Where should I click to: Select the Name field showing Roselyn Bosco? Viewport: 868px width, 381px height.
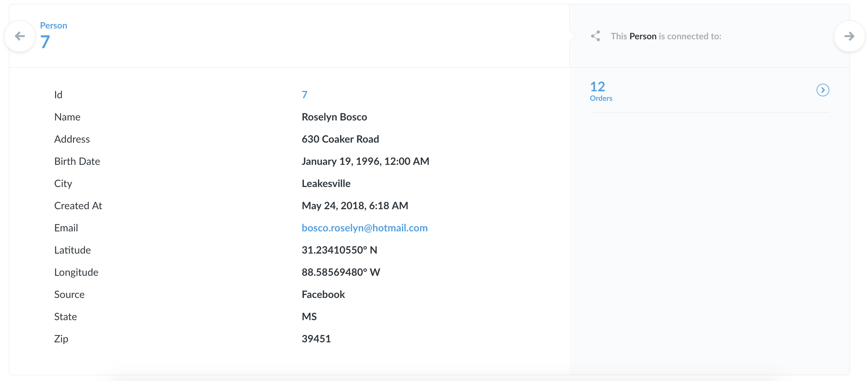pos(334,117)
